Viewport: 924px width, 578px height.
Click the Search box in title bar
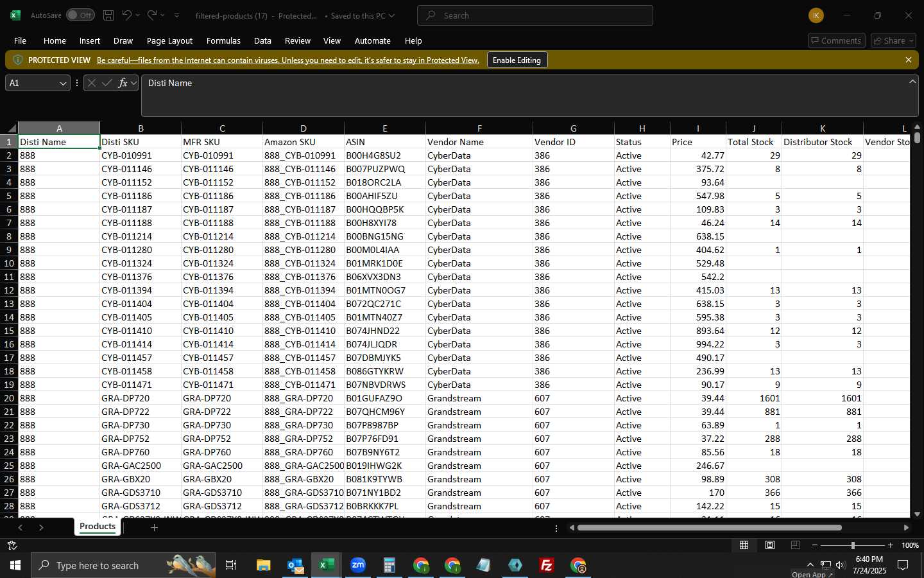tap(535, 15)
